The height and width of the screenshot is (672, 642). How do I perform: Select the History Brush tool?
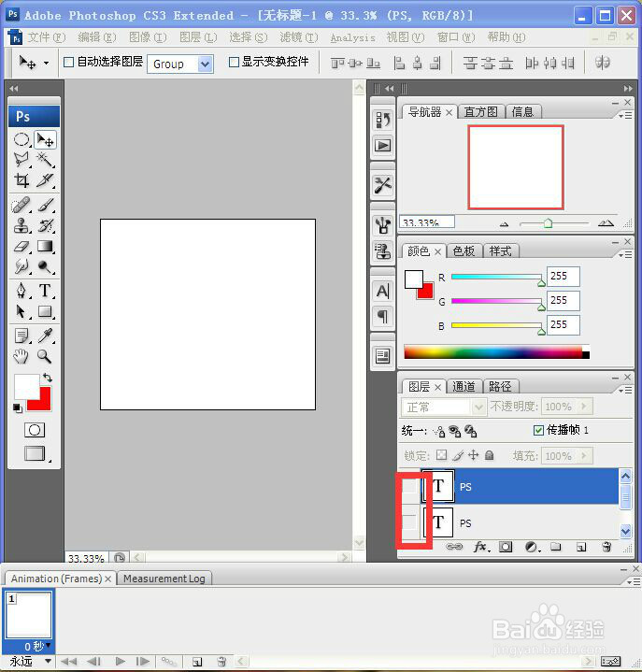click(45, 225)
